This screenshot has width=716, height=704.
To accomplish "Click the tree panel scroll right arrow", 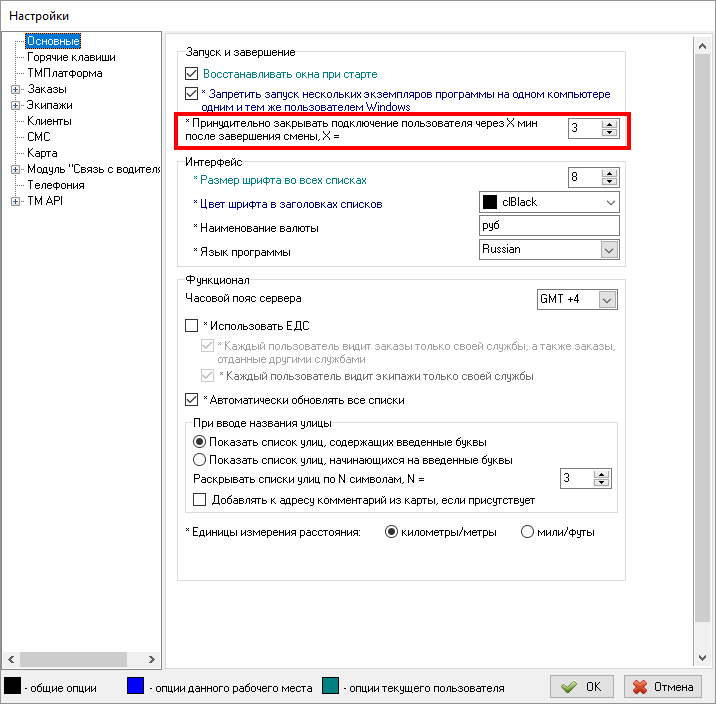I will (152, 659).
